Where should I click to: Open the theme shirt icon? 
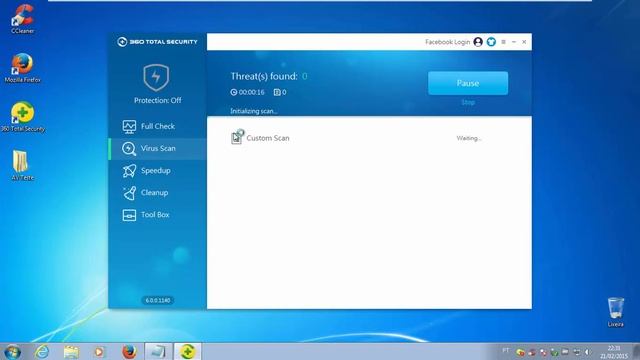tap(491, 42)
